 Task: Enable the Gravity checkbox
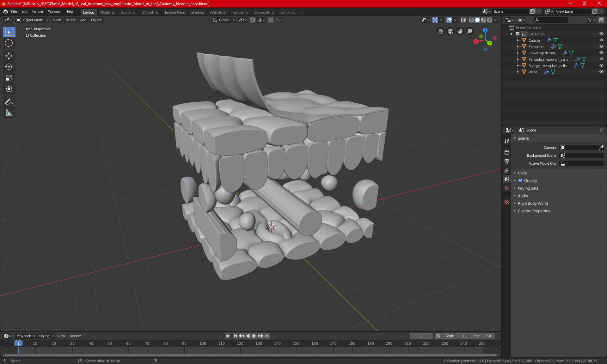pyautogui.click(x=520, y=181)
